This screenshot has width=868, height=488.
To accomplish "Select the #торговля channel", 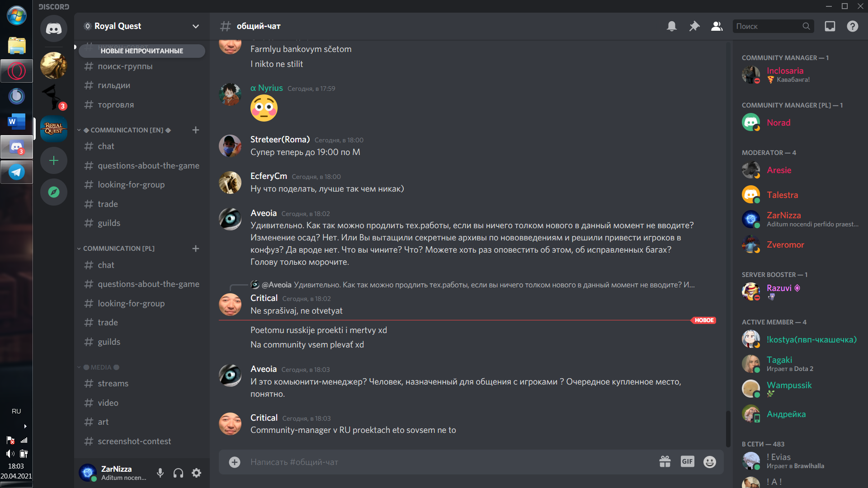I will pyautogui.click(x=116, y=104).
